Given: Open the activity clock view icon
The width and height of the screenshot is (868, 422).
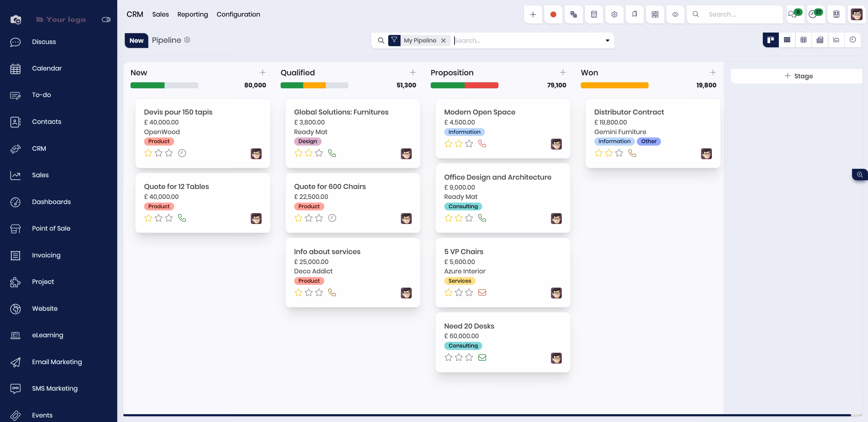Looking at the screenshot, I should (x=853, y=40).
